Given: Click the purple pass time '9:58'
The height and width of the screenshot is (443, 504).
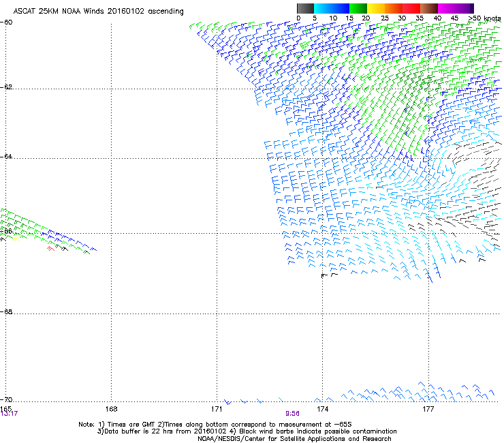Looking at the screenshot, I should [292, 414].
